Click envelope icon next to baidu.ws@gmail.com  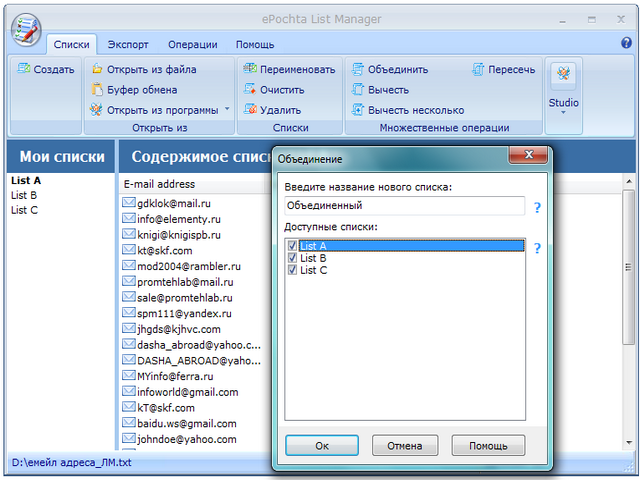point(129,422)
